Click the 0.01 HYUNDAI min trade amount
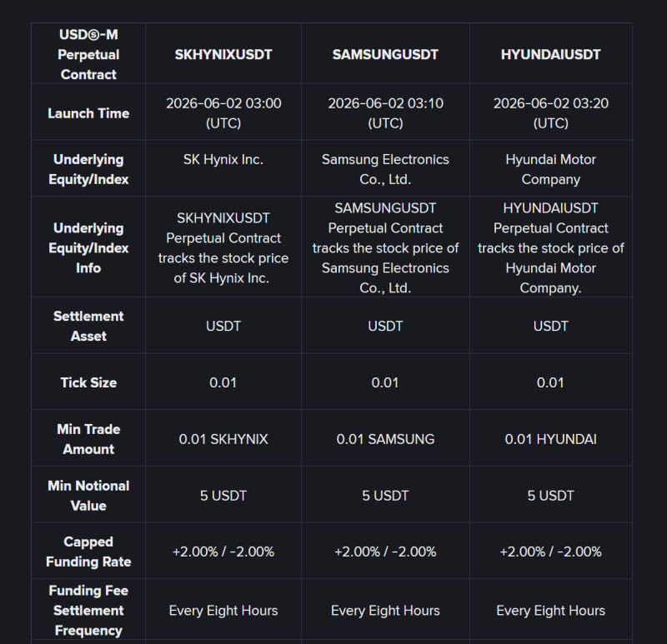Screen dimensions: 667x644 (551, 439)
